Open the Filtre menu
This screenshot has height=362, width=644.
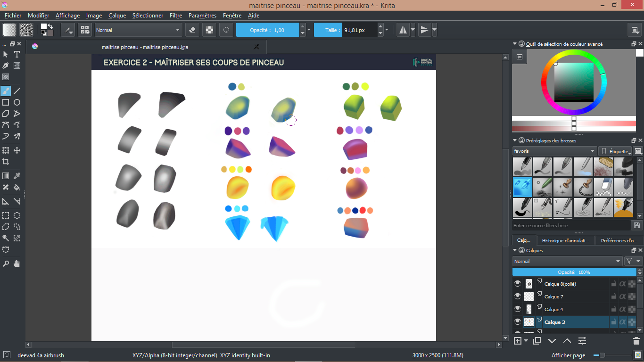[175, 16]
